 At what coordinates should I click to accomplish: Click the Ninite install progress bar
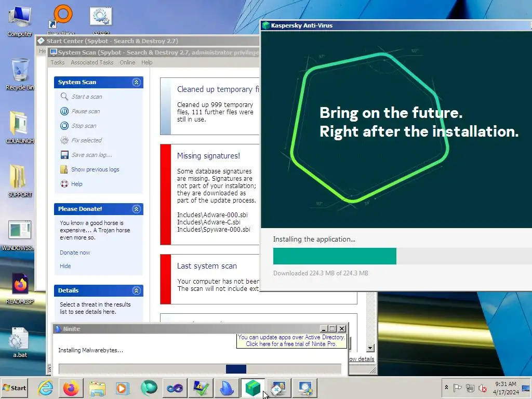[x=200, y=369]
